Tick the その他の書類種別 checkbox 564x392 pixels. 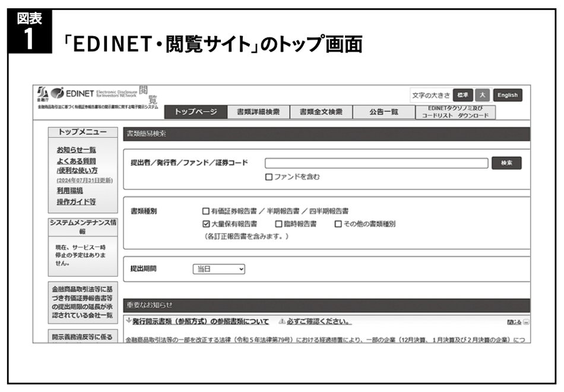click(x=338, y=224)
